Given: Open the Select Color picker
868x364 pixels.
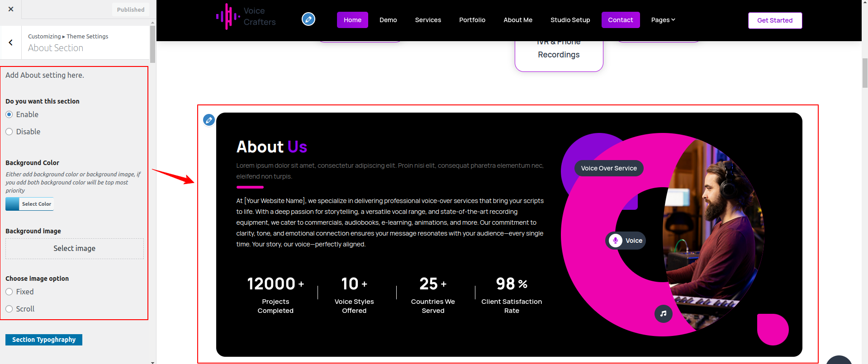Looking at the screenshot, I should pos(30,204).
